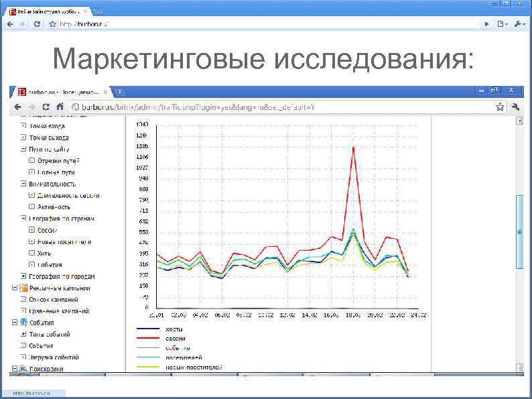Viewport: 532px width, 399px height.
Task: Open Отрезки путей report
Action: [58, 161]
